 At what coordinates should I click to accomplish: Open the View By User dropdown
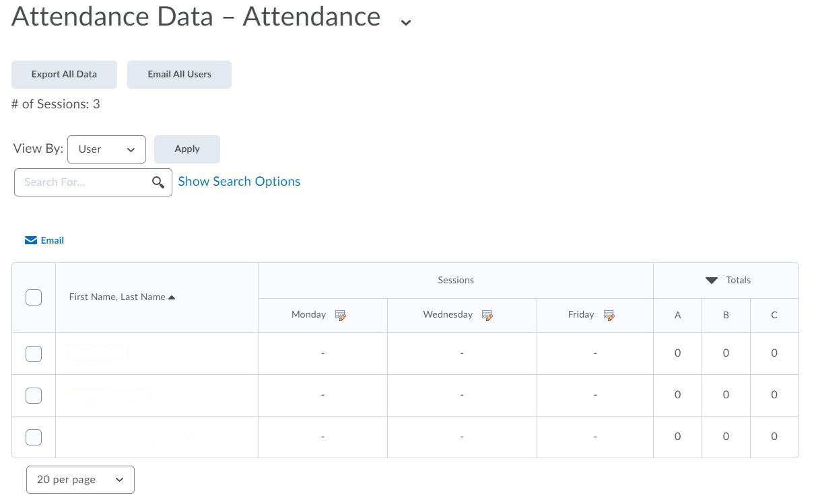pos(106,149)
